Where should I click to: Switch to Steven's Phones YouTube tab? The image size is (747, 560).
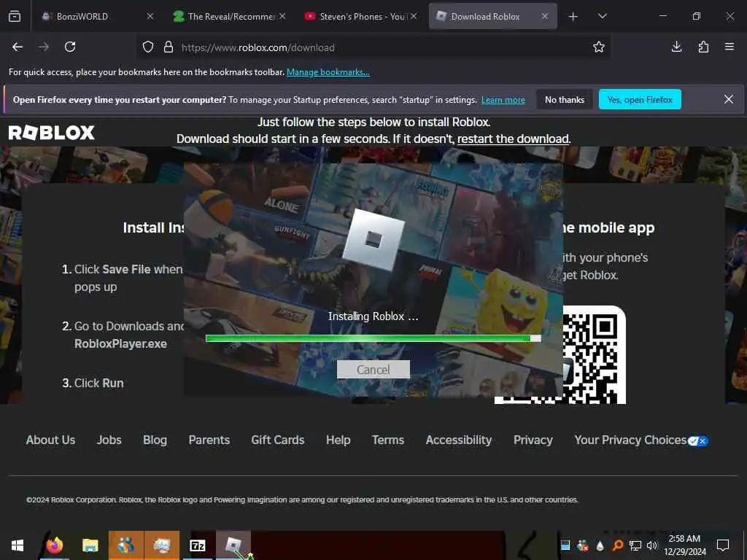click(x=360, y=17)
